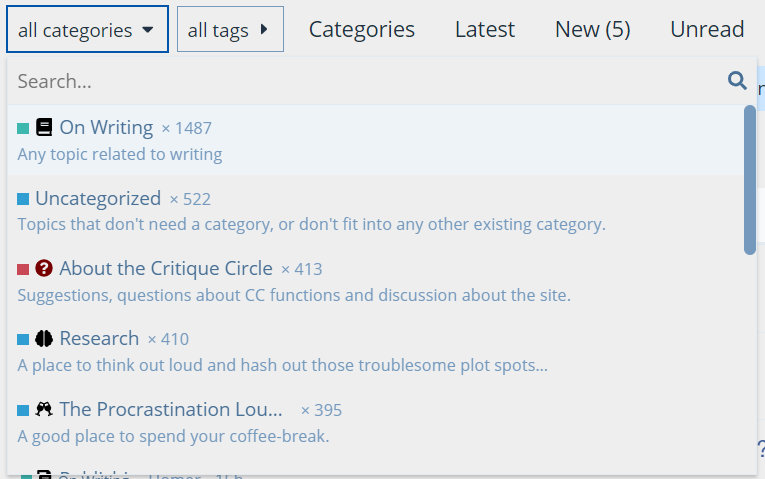Open the all categories dropdown
This screenshot has height=479, width=765.
pos(87,29)
